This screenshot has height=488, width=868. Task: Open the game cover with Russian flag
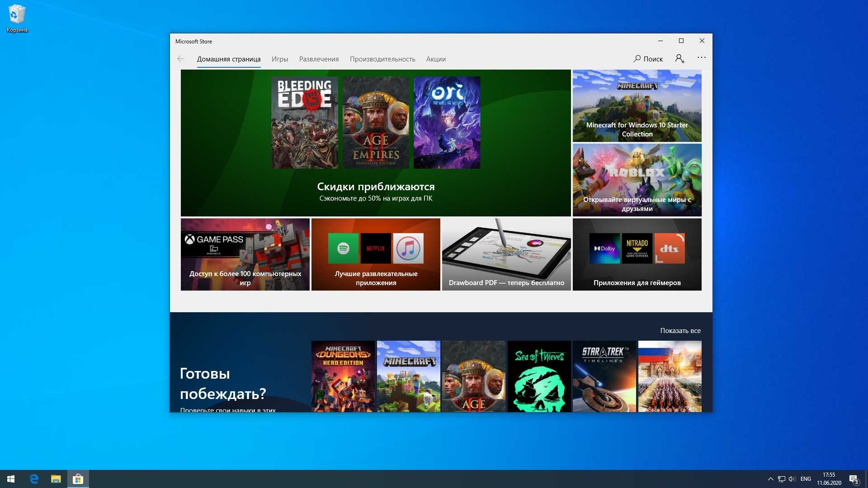point(670,376)
